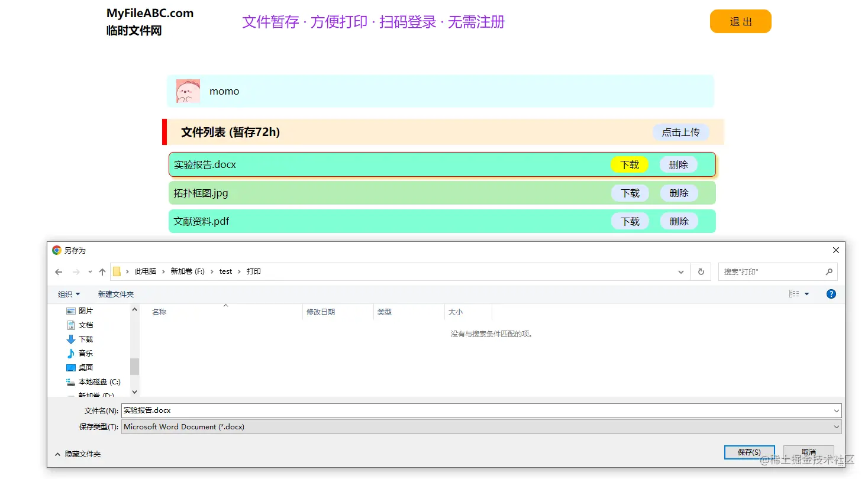
Task: Click 此电脑 in the address path
Action: [146, 271]
